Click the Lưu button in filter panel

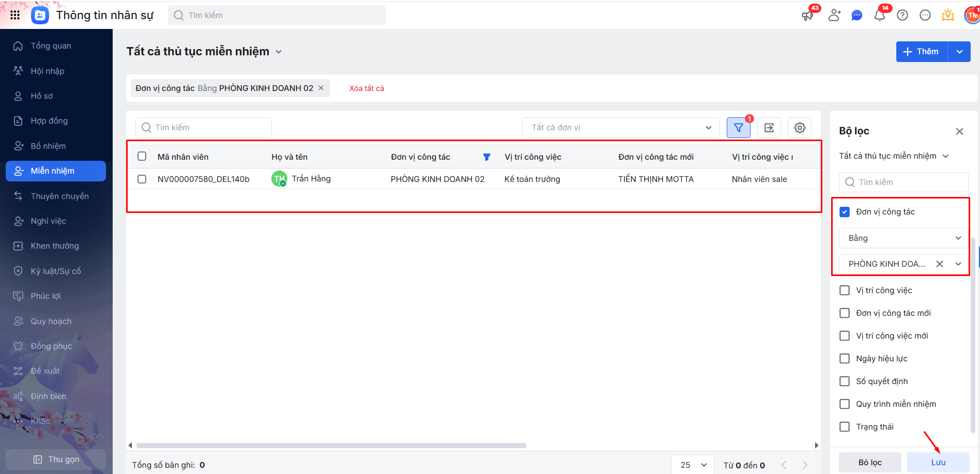click(x=938, y=463)
